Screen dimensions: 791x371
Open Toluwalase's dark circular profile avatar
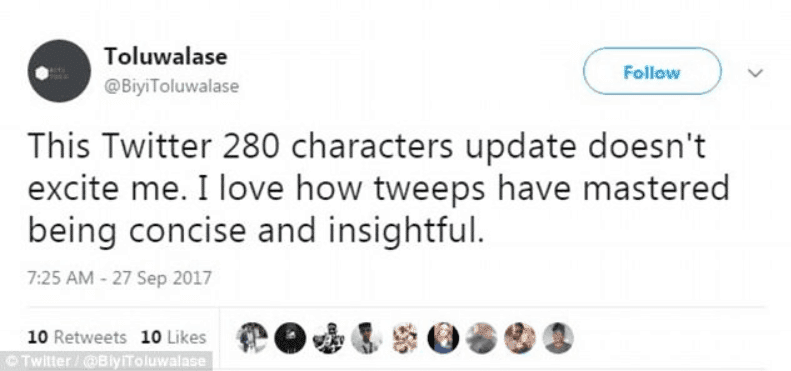[x=59, y=71]
